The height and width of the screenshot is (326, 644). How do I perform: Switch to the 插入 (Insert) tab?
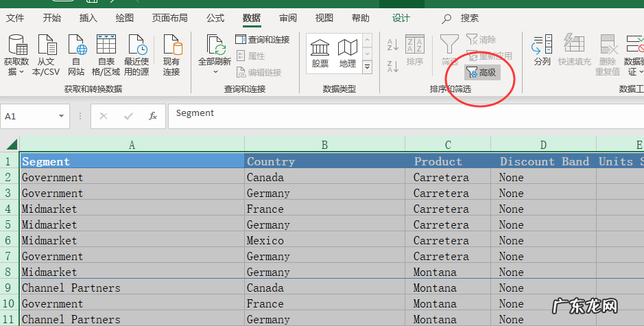pyautogui.click(x=88, y=18)
